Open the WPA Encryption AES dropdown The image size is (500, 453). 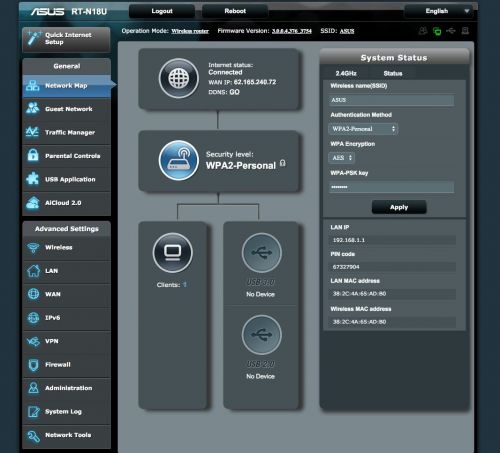click(x=341, y=158)
